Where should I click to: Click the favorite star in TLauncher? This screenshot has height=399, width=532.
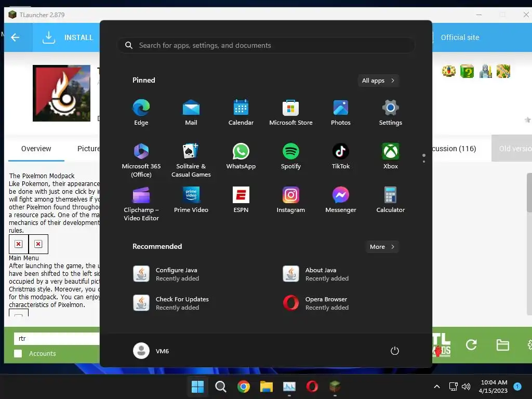click(528, 119)
